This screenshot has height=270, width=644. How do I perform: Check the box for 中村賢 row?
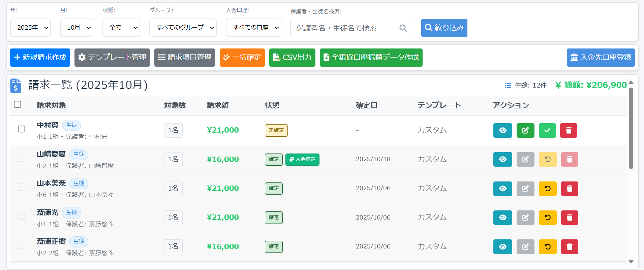(22, 129)
